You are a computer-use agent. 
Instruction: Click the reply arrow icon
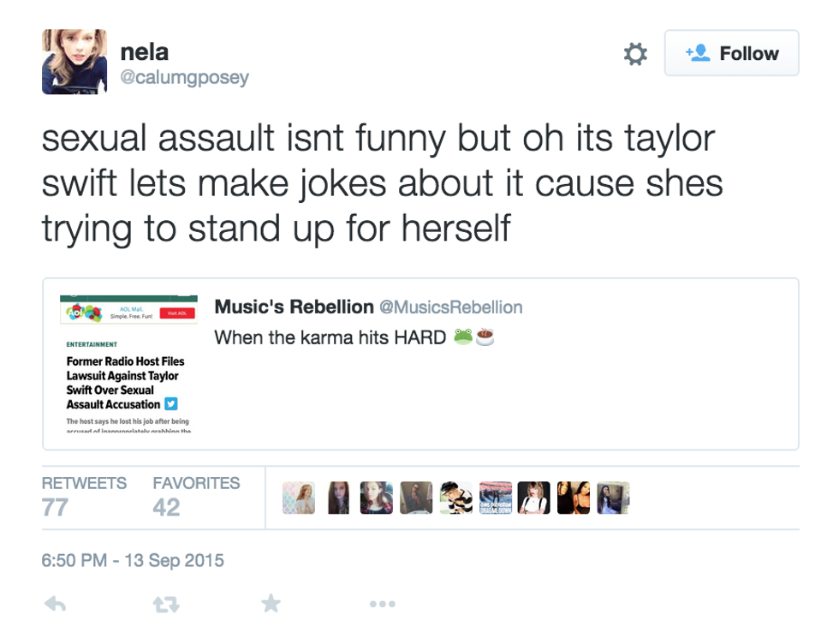pos(55,605)
